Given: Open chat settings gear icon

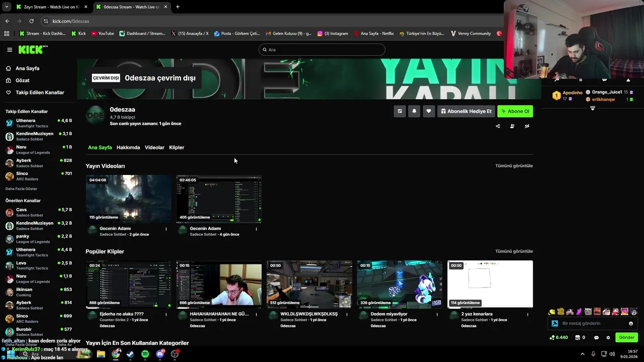Looking at the screenshot, I should tap(608, 338).
